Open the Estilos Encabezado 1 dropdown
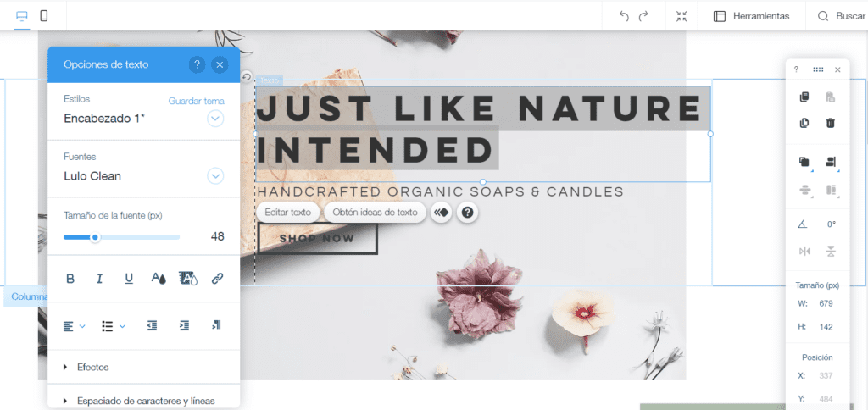Screen dimensions: 868x410 click(x=215, y=119)
